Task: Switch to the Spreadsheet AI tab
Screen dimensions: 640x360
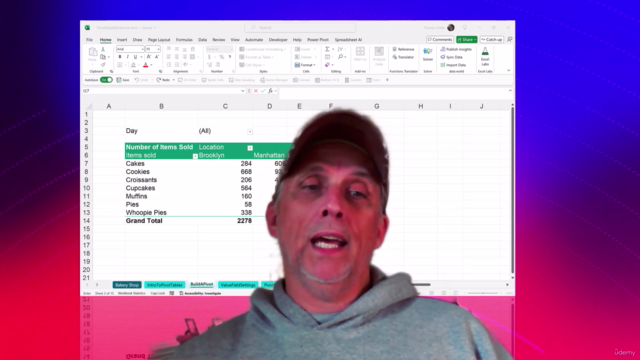Action: (348, 40)
